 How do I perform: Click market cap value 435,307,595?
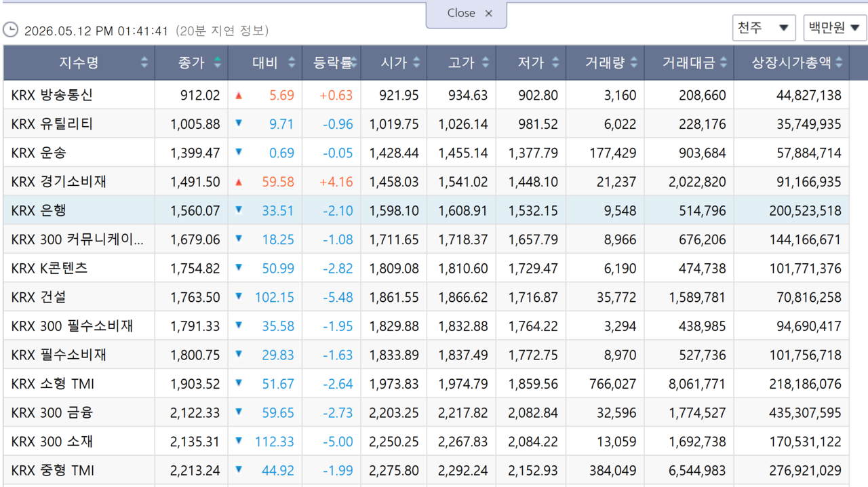pyautogui.click(x=805, y=412)
